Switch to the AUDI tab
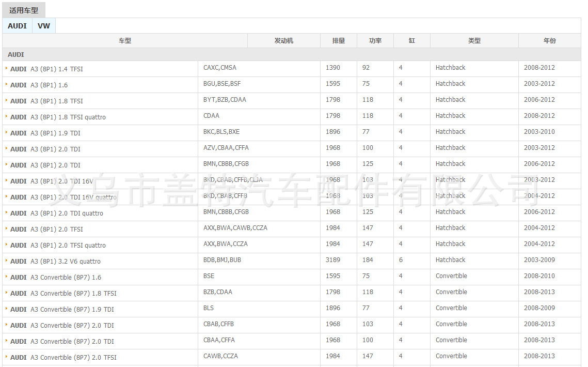Viewport: 588px width, 367px height. 17,26
